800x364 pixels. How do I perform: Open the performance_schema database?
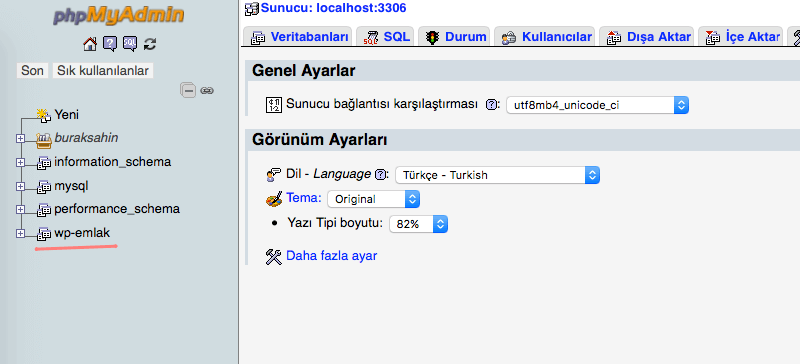[117, 209]
